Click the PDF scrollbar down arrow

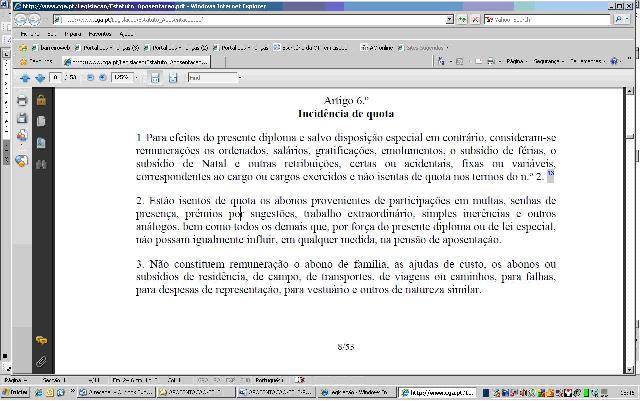point(630,370)
